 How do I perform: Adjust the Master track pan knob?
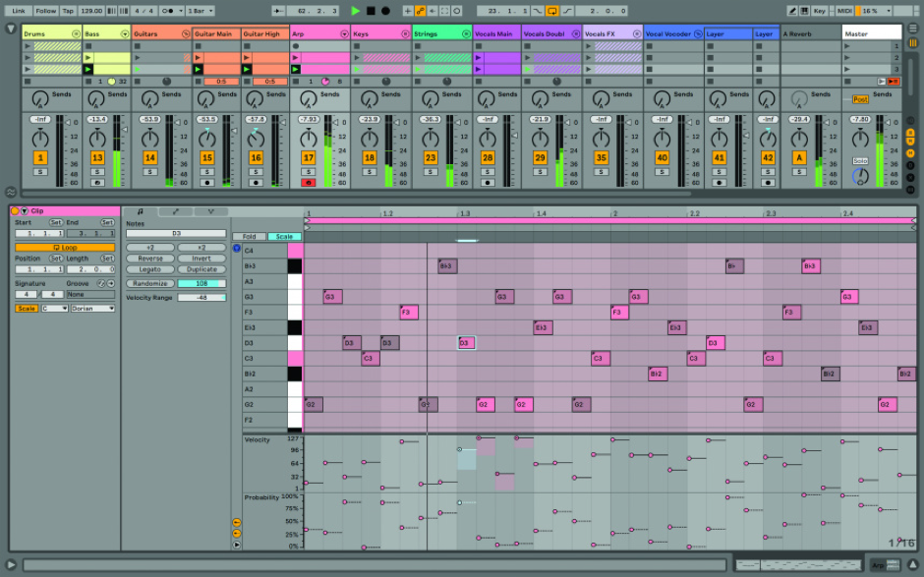tap(860, 176)
